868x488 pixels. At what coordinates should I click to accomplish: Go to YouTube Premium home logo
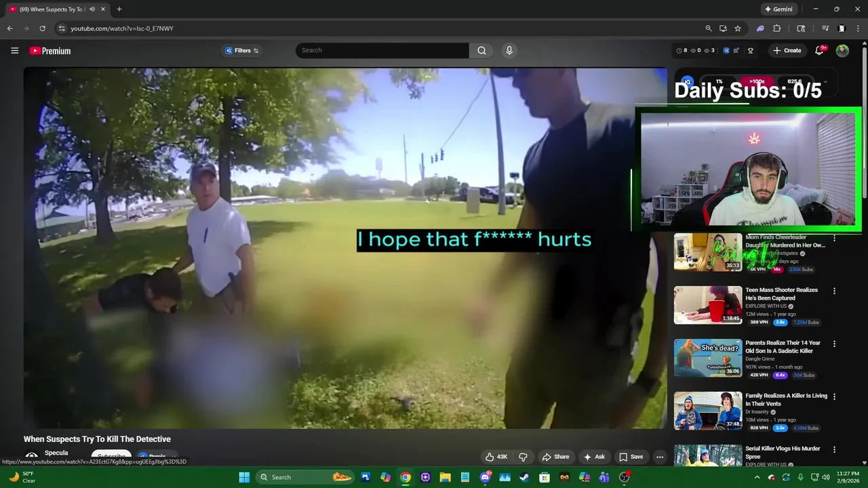tap(50, 51)
